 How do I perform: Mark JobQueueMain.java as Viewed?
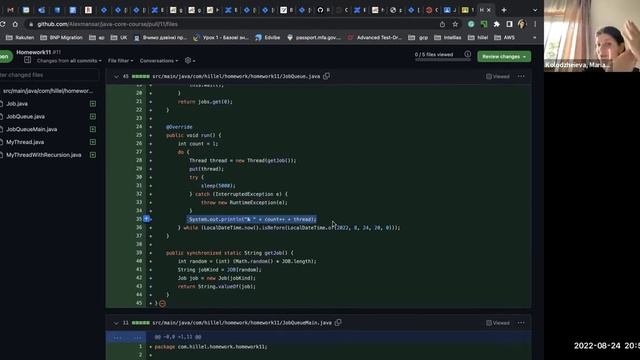pos(498,323)
